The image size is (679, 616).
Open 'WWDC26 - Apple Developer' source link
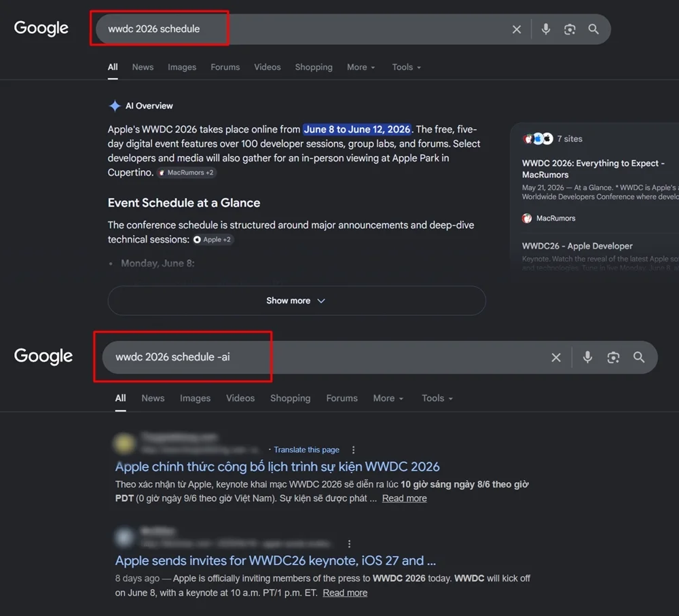click(577, 246)
